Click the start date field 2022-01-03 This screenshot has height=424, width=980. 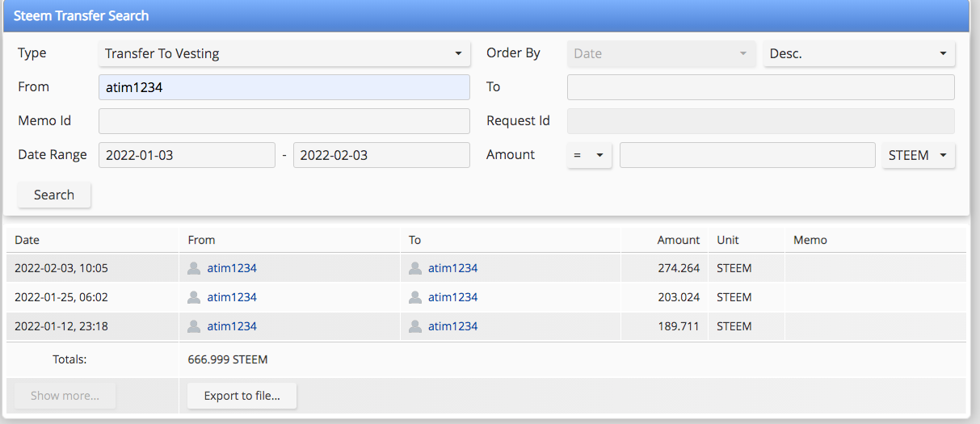[187, 155]
